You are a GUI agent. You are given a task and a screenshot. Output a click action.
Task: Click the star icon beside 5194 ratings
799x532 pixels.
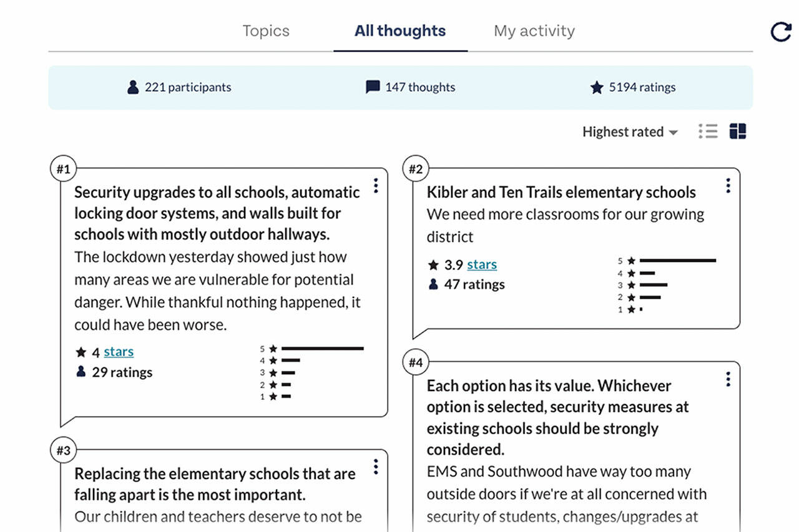click(x=597, y=87)
